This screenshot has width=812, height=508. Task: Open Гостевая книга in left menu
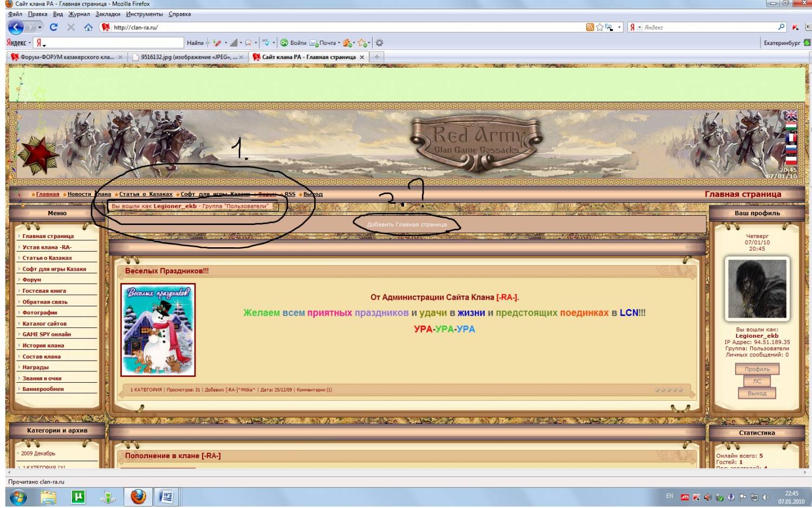(x=44, y=291)
